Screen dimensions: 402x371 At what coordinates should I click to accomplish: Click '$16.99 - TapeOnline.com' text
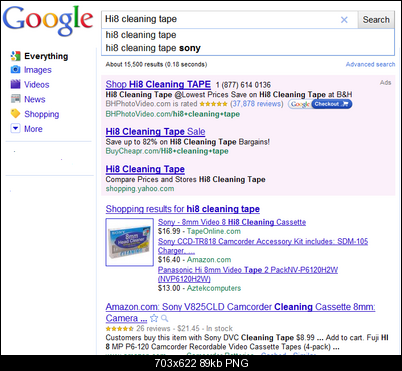pos(199,231)
